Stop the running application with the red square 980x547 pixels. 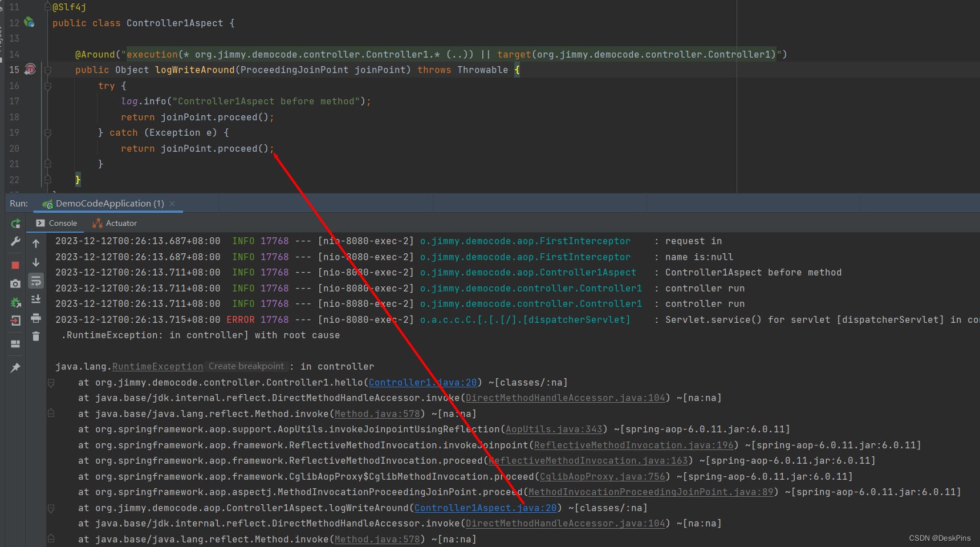coord(16,265)
